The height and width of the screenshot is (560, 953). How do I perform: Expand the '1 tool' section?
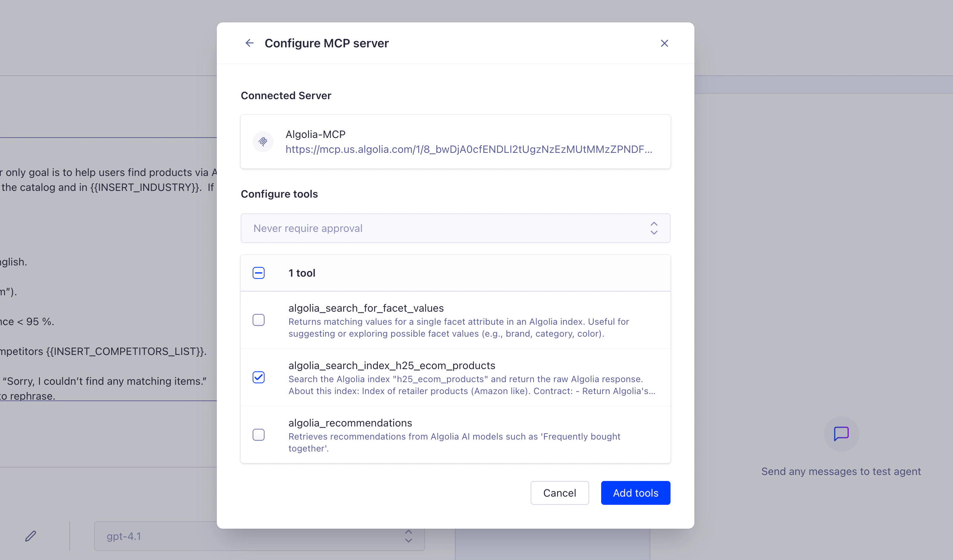302,273
